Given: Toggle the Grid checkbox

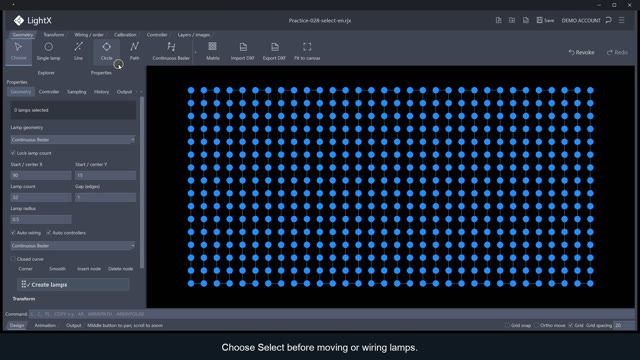Looking at the screenshot, I should point(571,325).
